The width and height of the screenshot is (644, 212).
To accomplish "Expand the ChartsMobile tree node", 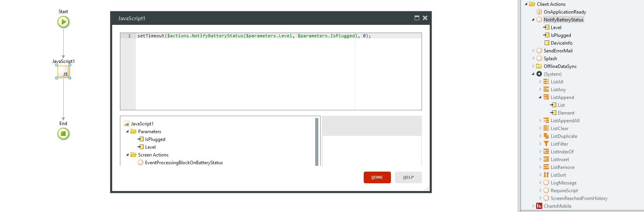I will [533, 206].
